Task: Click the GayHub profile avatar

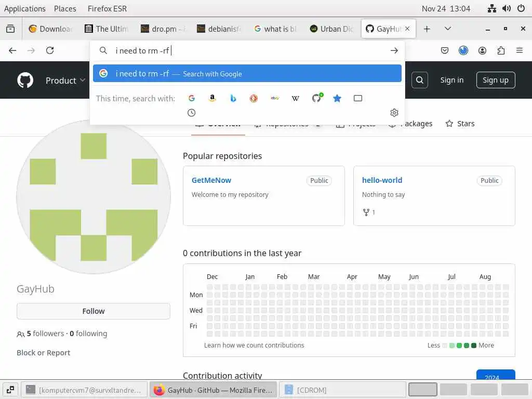Action: (x=94, y=197)
